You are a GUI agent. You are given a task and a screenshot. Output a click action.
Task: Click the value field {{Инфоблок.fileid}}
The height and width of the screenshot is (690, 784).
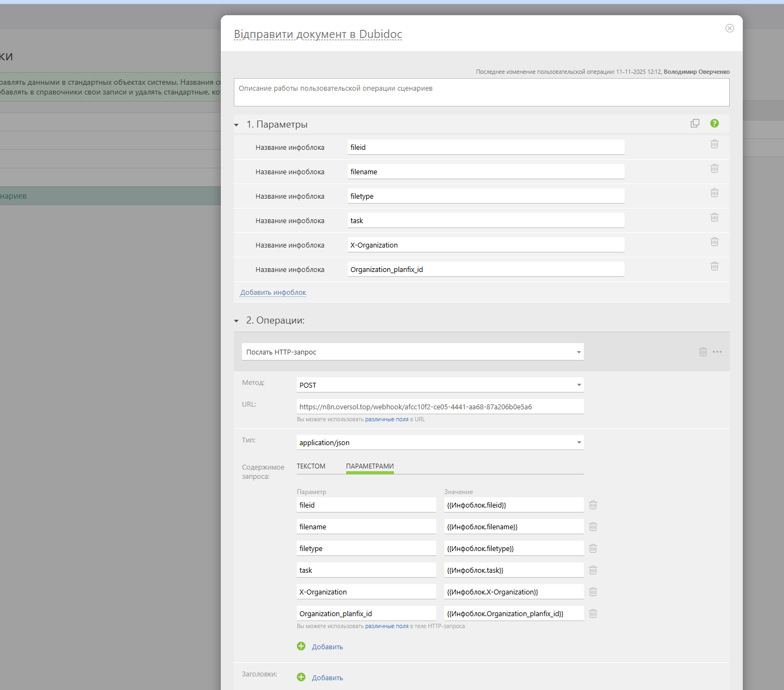coord(514,505)
